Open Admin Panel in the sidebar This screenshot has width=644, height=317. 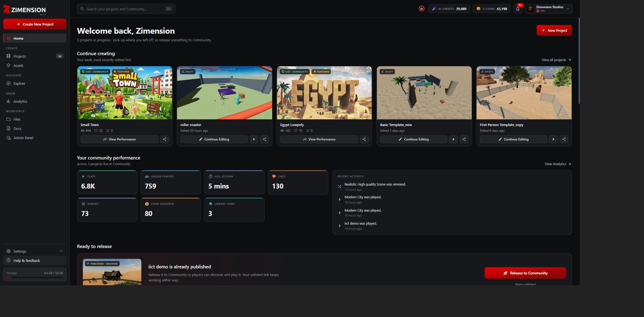point(35,138)
